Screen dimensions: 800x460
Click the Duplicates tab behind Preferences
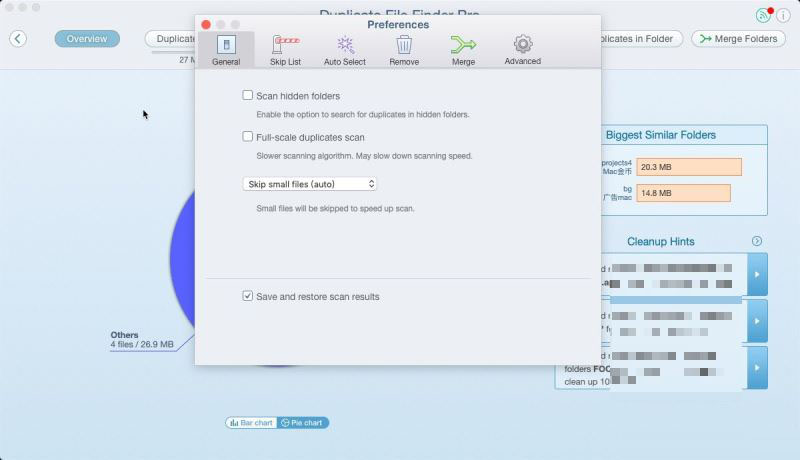(x=171, y=39)
